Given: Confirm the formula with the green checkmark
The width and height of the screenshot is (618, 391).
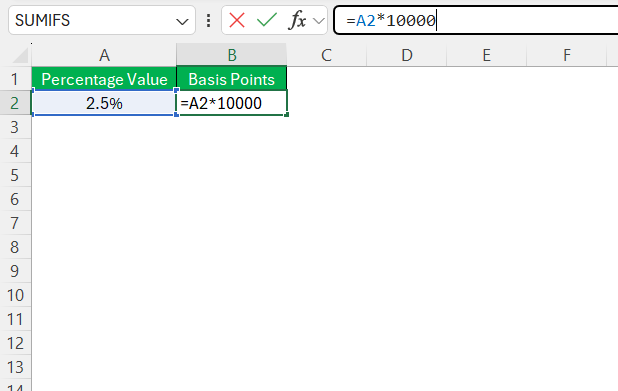Looking at the screenshot, I should coord(267,20).
